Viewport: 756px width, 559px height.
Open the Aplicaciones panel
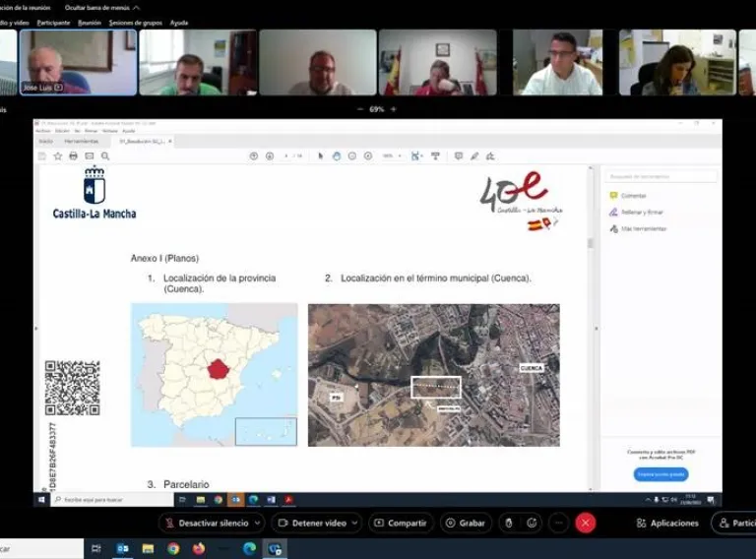tap(667, 523)
